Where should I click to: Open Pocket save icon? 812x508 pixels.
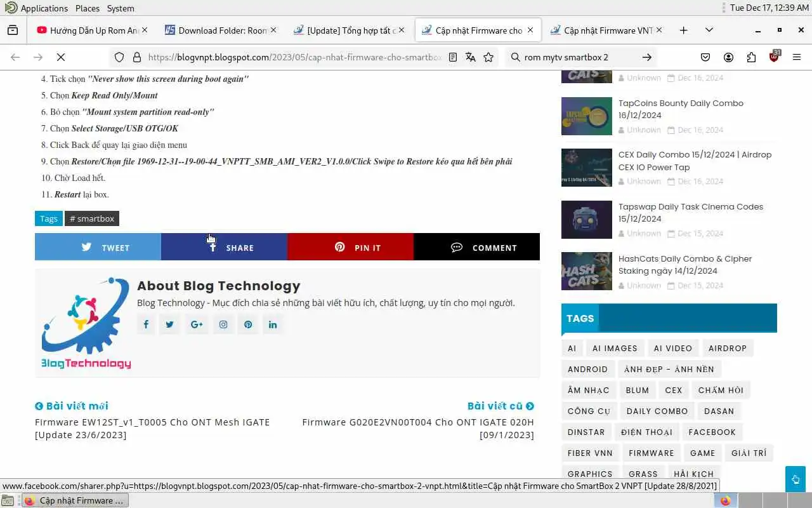(x=705, y=57)
